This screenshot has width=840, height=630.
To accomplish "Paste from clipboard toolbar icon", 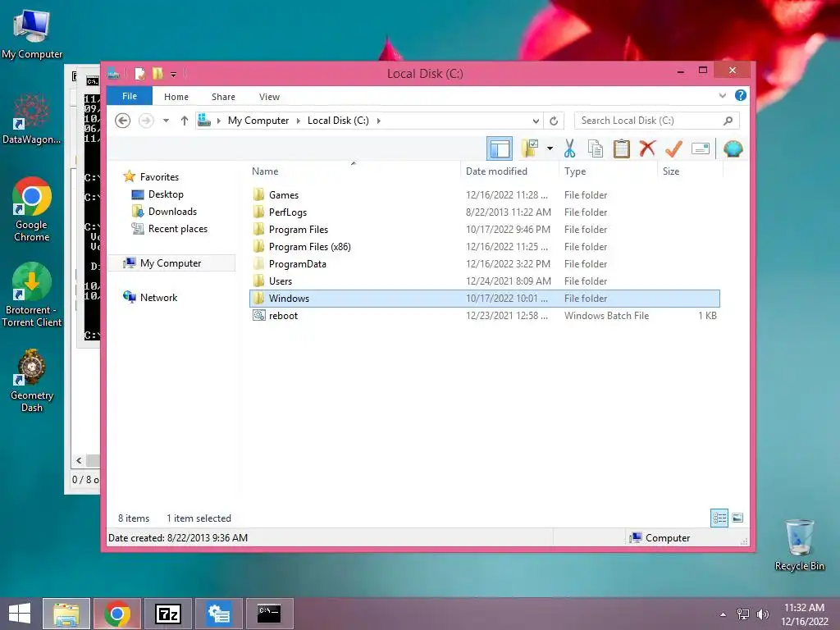I will (x=622, y=148).
